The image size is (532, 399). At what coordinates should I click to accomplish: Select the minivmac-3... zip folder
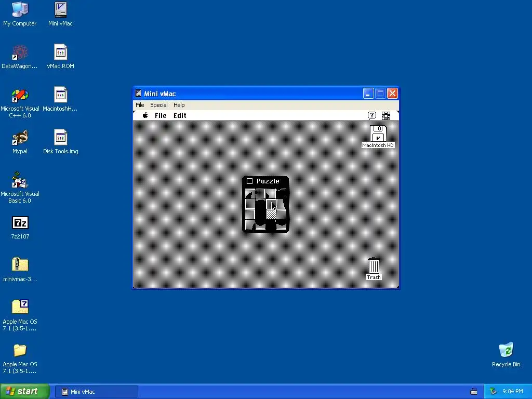pos(20,270)
